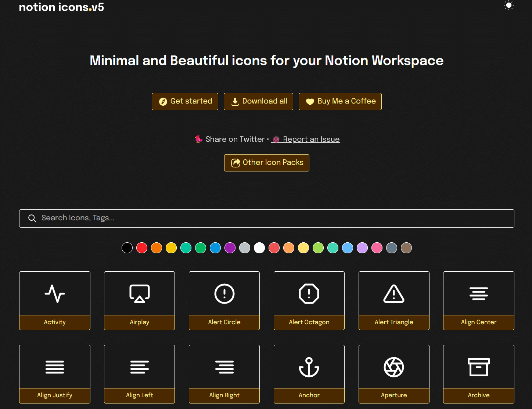Click the Align Justify label
The width and height of the screenshot is (532, 409).
pos(55,395)
